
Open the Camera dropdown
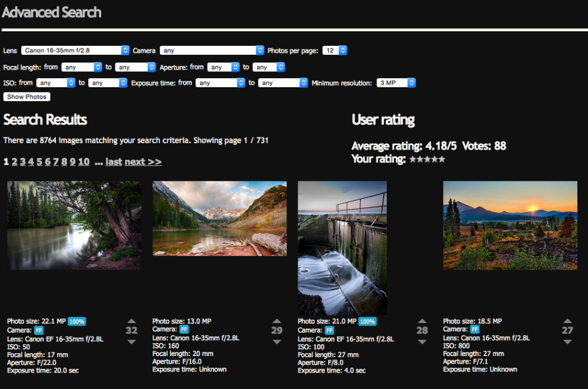[212, 50]
